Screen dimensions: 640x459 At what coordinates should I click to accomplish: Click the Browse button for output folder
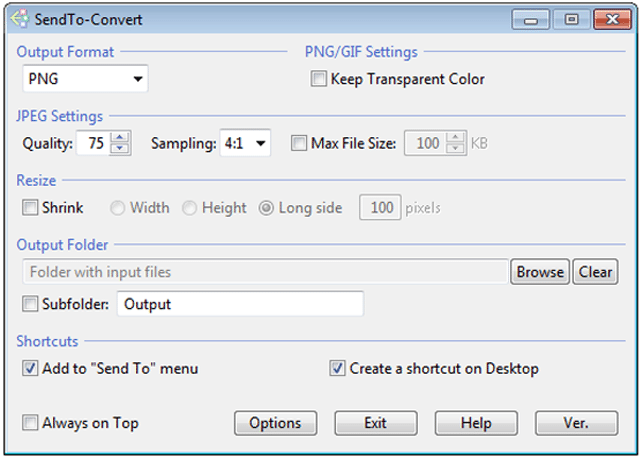coord(540,272)
